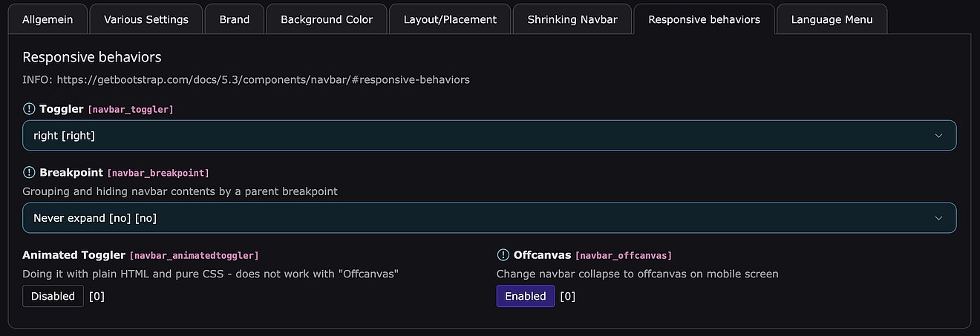Open the Various Settings tab
Image resolution: width=980 pixels, height=336 pixels.
[146, 19]
